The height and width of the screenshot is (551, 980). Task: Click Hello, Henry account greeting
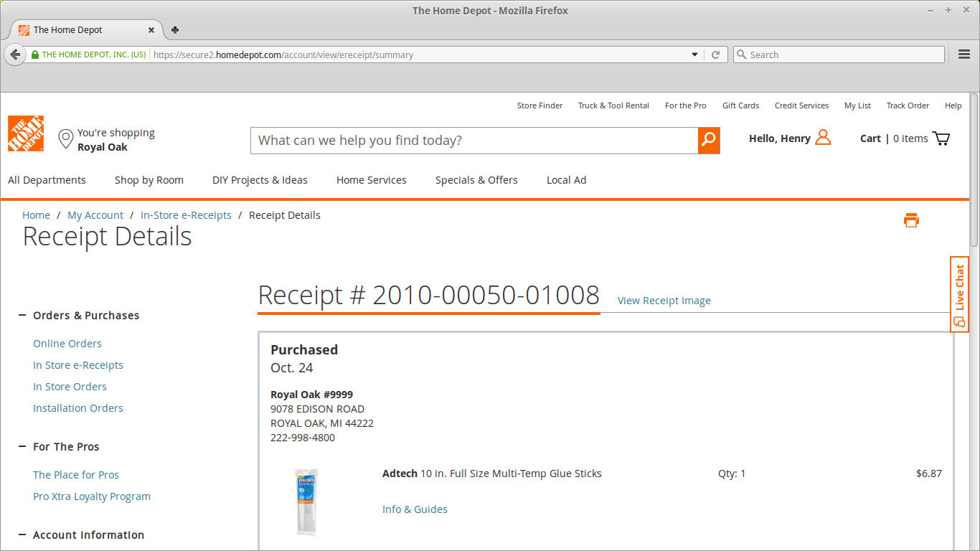pos(780,138)
